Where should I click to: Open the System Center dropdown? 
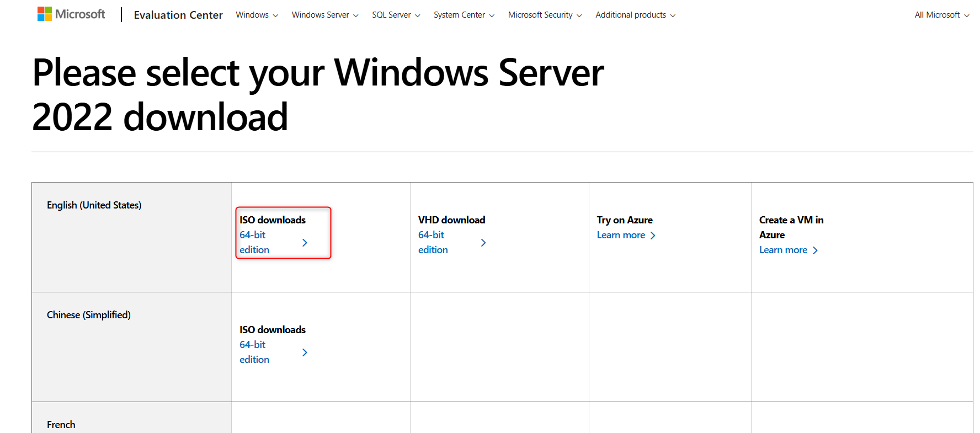point(464,15)
